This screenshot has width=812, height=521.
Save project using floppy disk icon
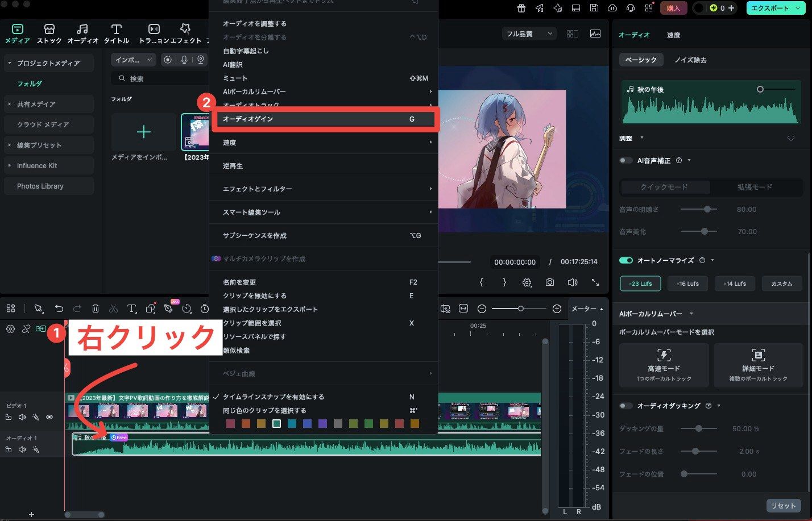(x=594, y=8)
